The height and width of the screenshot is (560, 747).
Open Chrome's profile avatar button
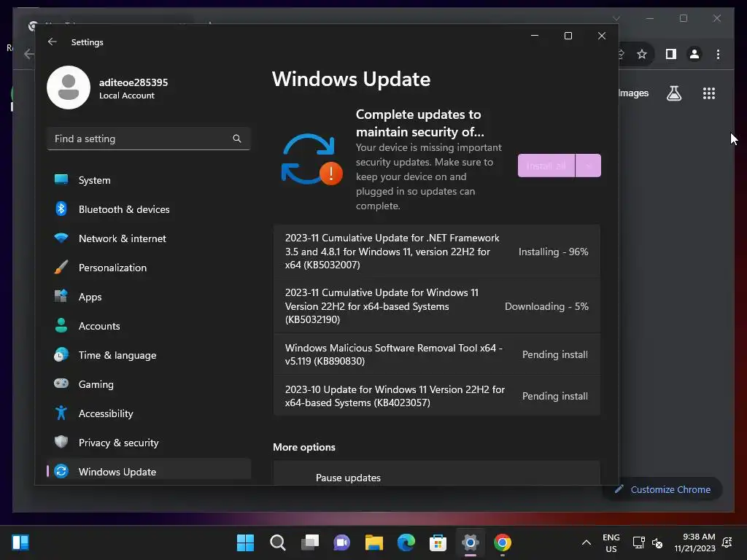coord(694,54)
